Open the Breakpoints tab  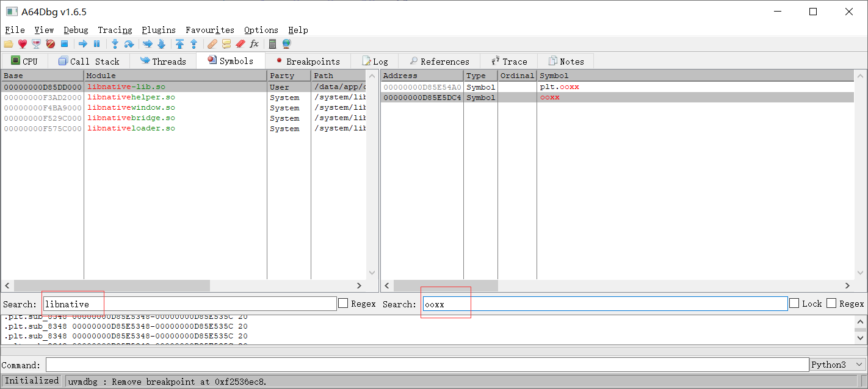click(x=308, y=61)
